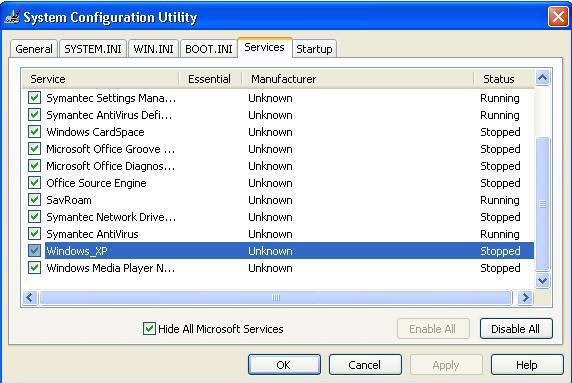Select the Windows CardSpace service name

pos(95,132)
